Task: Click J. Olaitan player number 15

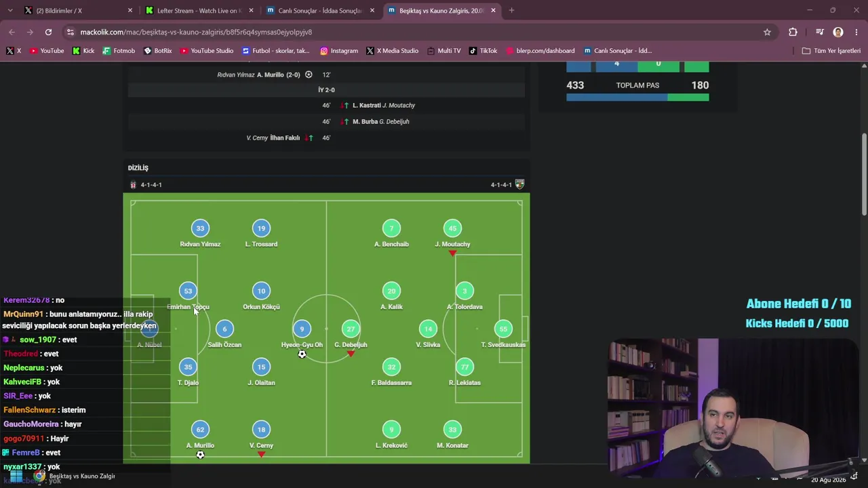Action: pyautogui.click(x=261, y=367)
